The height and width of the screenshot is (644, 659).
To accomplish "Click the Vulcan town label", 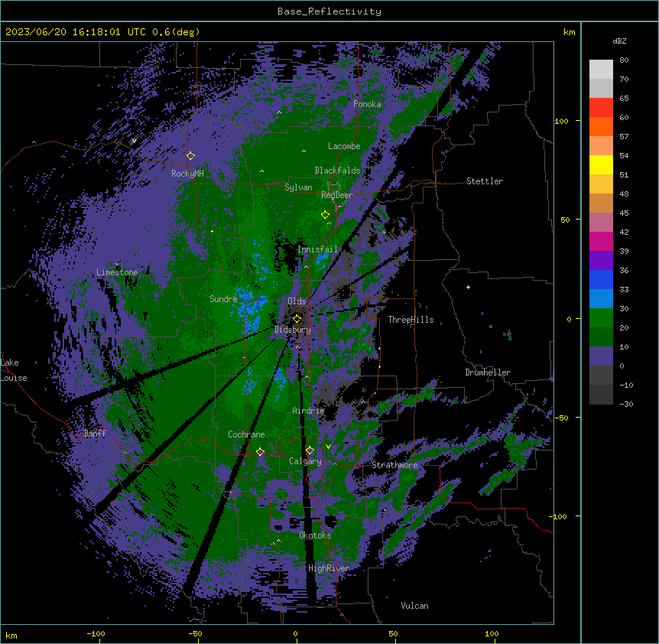I will [415, 606].
